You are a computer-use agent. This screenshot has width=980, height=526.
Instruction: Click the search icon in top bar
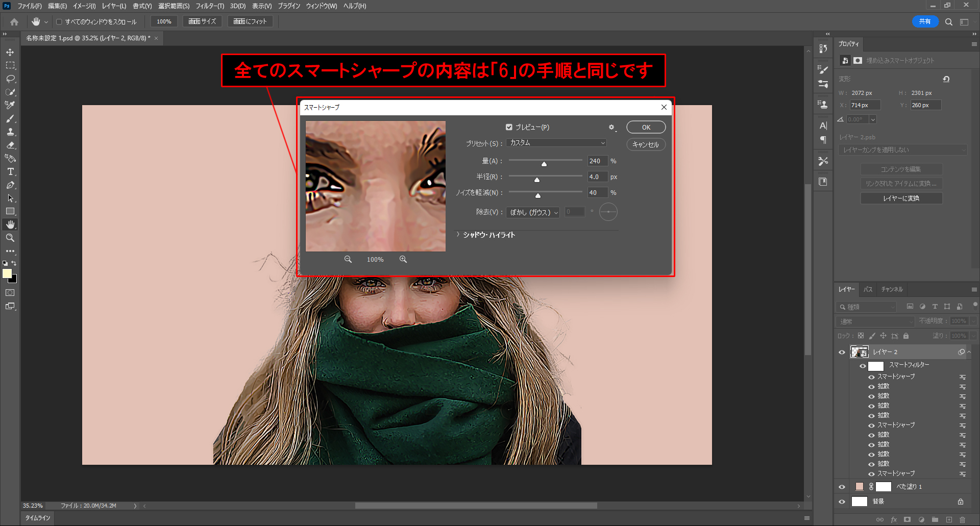click(948, 22)
